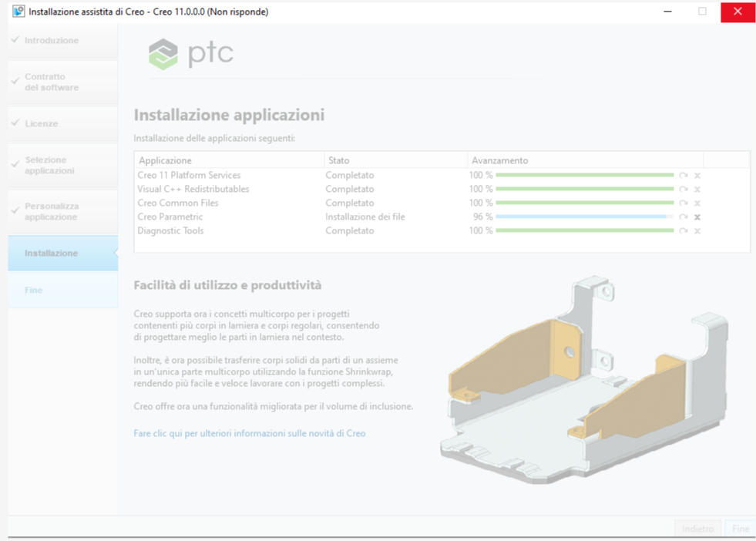Minimize the Creo installer window
The height and width of the screenshot is (541, 756).
668,12
